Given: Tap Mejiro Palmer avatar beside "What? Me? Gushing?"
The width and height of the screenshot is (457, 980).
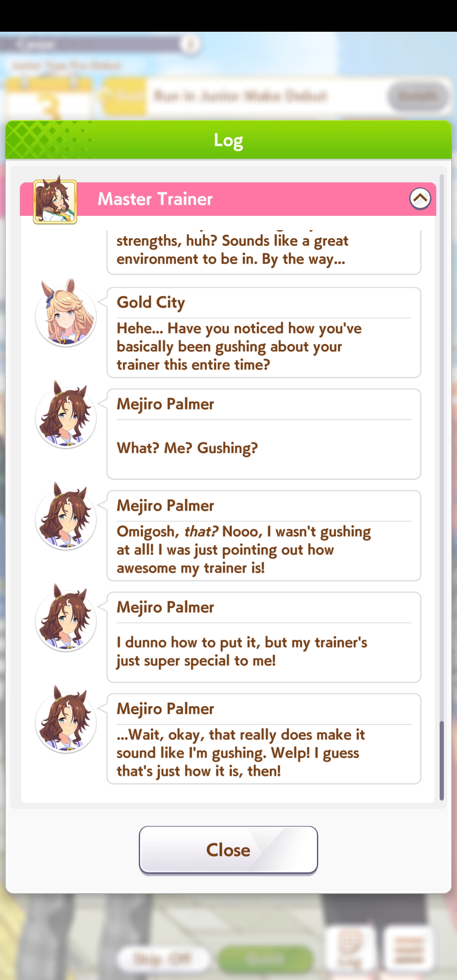Looking at the screenshot, I should pyautogui.click(x=66, y=416).
